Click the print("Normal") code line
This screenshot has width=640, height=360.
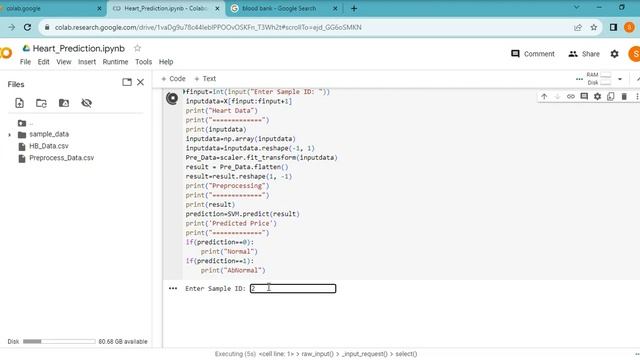coord(229,251)
